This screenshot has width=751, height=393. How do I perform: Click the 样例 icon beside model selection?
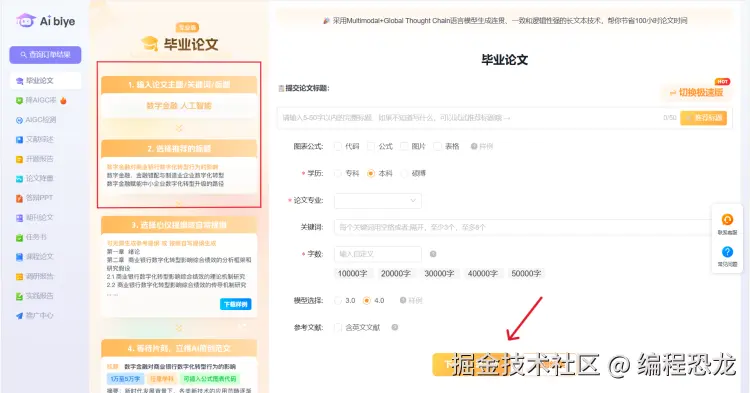pyautogui.click(x=403, y=300)
